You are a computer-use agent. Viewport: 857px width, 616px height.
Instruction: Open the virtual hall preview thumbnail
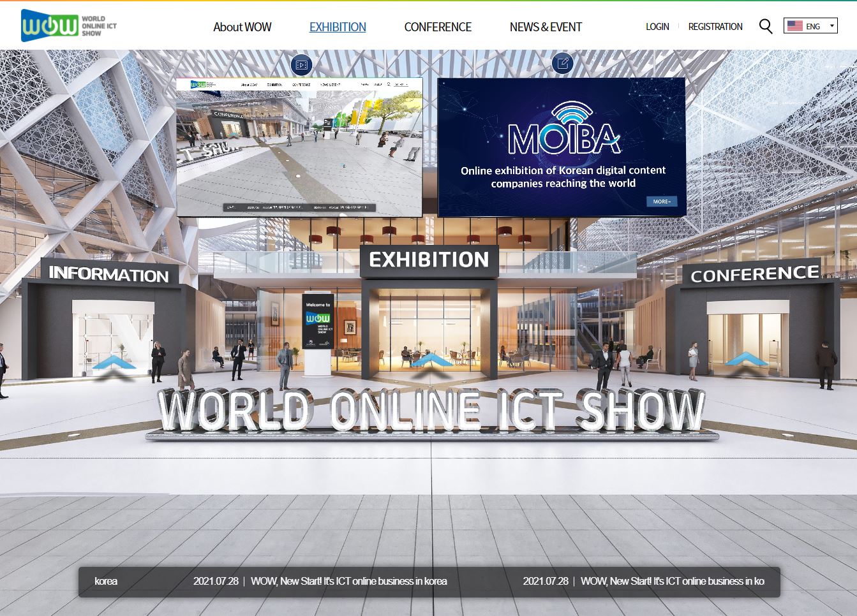click(x=299, y=147)
